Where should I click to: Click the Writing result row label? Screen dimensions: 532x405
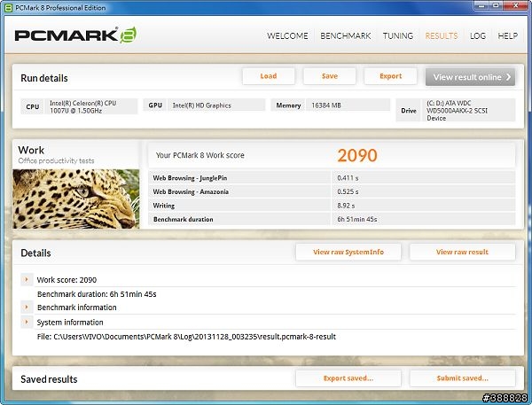pos(164,206)
